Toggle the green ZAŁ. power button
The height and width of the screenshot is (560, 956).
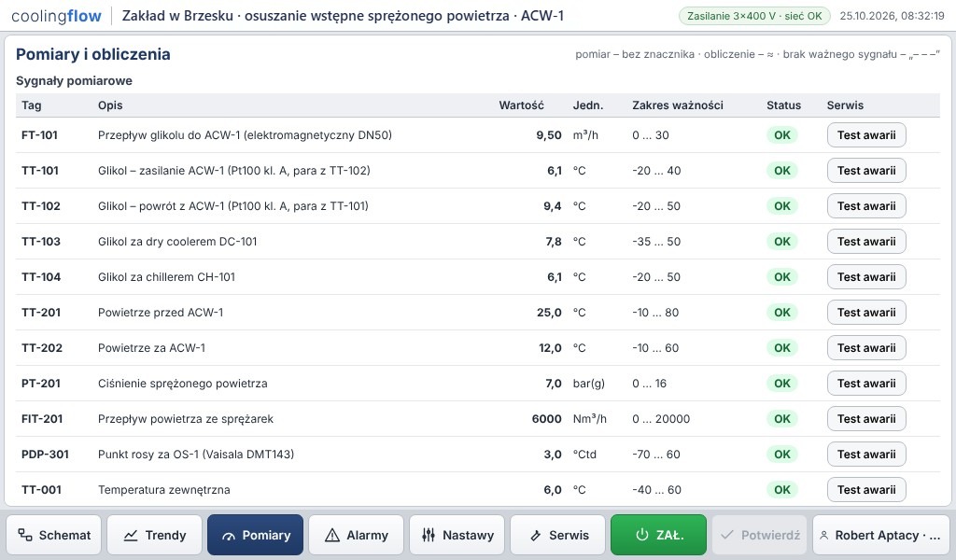[x=658, y=535]
